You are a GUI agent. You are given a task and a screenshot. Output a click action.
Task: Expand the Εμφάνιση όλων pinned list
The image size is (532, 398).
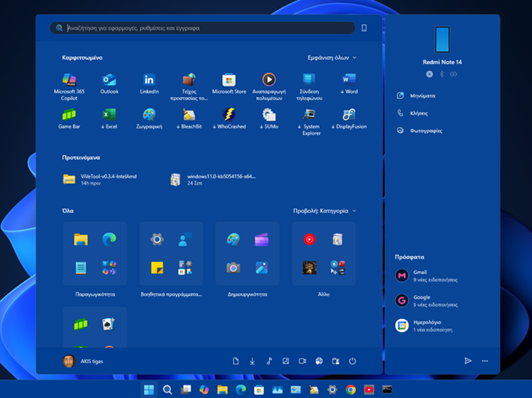pos(332,57)
